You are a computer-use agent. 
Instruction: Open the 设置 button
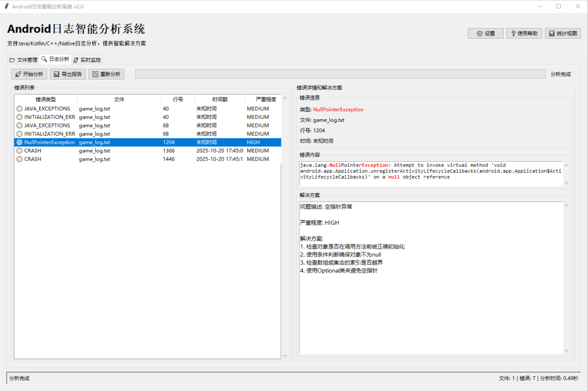coord(486,33)
